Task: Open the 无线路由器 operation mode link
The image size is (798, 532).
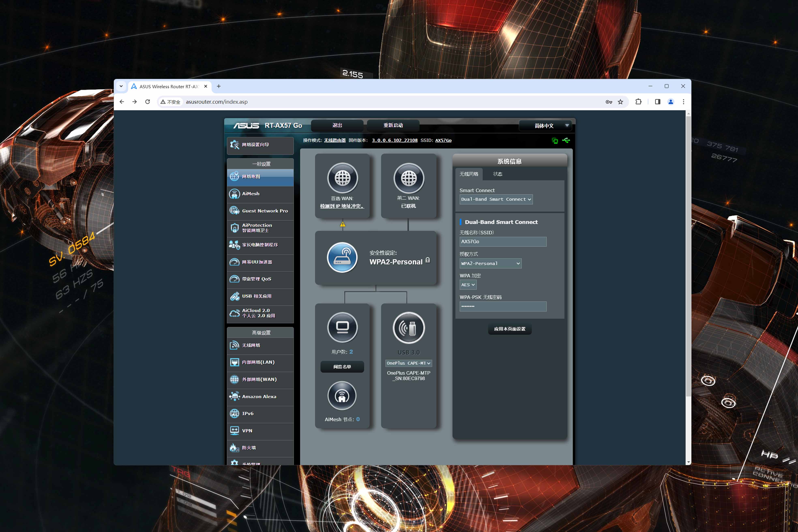Action: click(x=335, y=141)
